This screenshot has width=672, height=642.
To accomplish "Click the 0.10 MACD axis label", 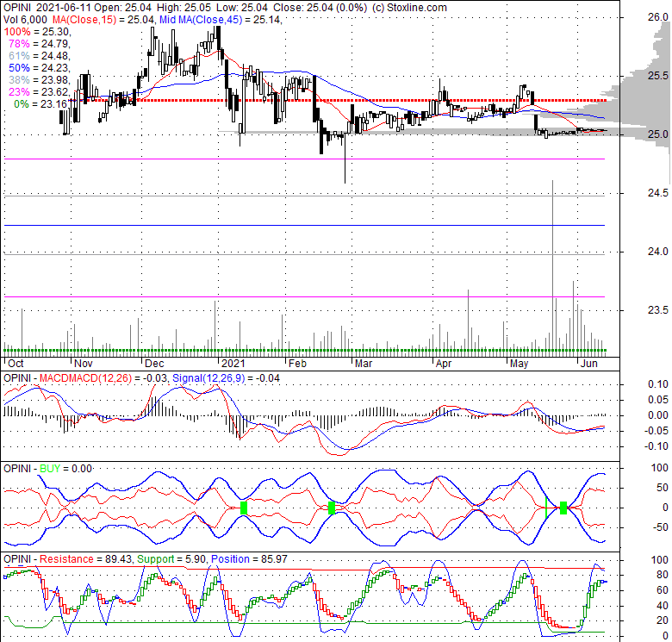I will click(x=658, y=384).
